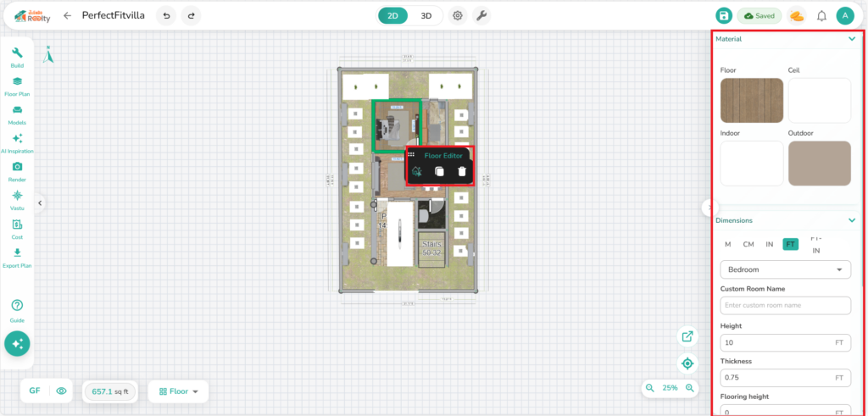Switch to 2D view tab
The image size is (868, 416).
pos(393,15)
